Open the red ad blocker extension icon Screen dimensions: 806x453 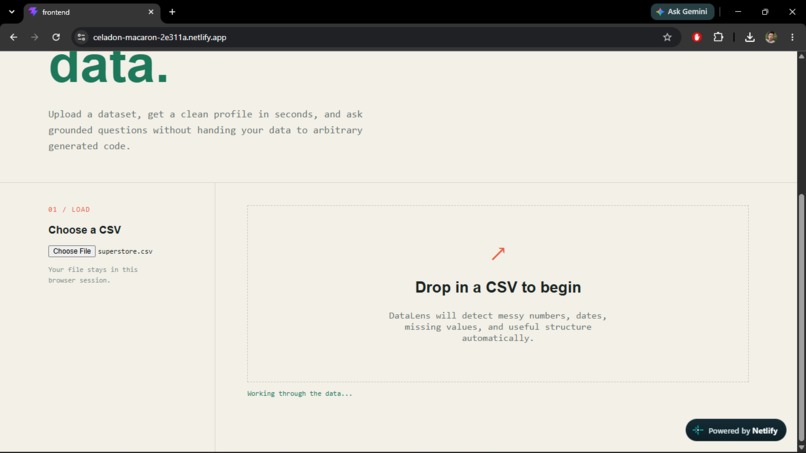click(697, 37)
